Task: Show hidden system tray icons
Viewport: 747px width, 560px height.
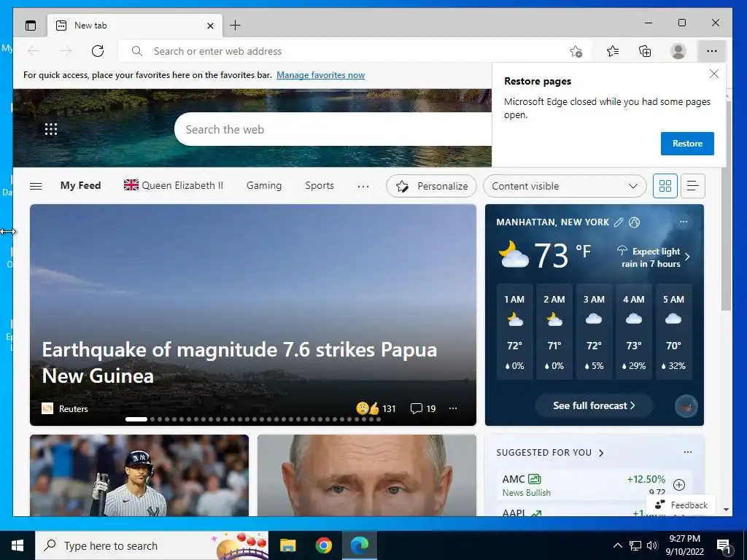Action: [x=617, y=545]
